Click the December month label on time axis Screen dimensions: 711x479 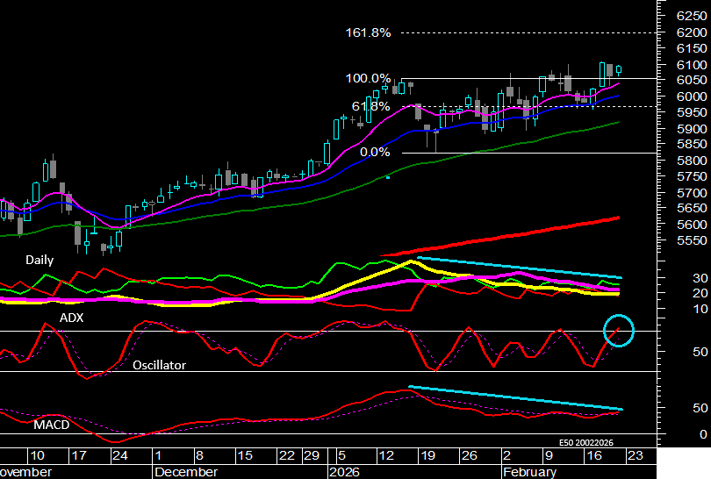pyautogui.click(x=186, y=471)
